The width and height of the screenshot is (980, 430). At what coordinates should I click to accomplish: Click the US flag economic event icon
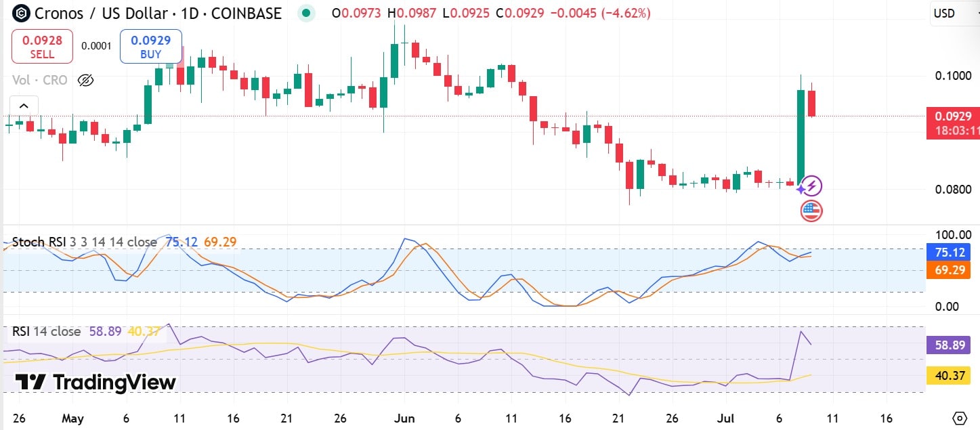click(x=811, y=211)
